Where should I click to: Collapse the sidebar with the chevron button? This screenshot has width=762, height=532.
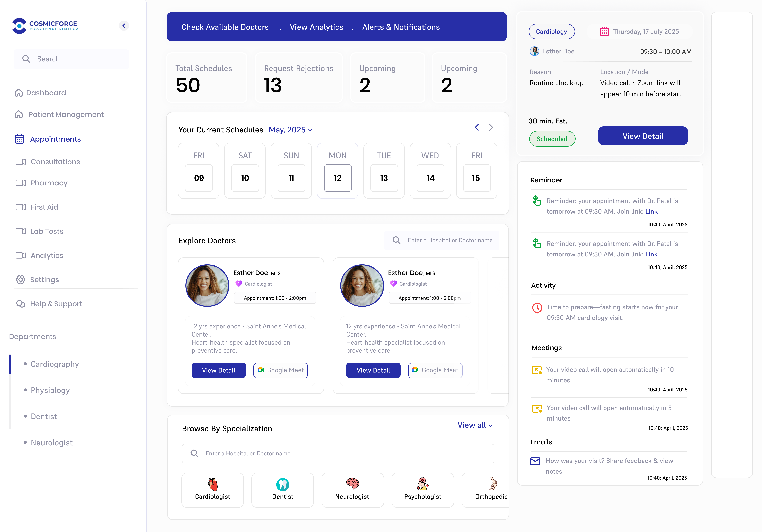124,26
